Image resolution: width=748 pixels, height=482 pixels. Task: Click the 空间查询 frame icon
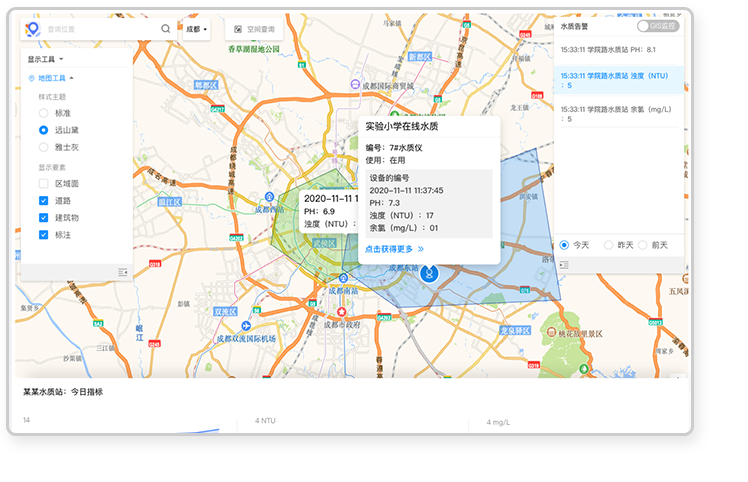pos(238,30)
